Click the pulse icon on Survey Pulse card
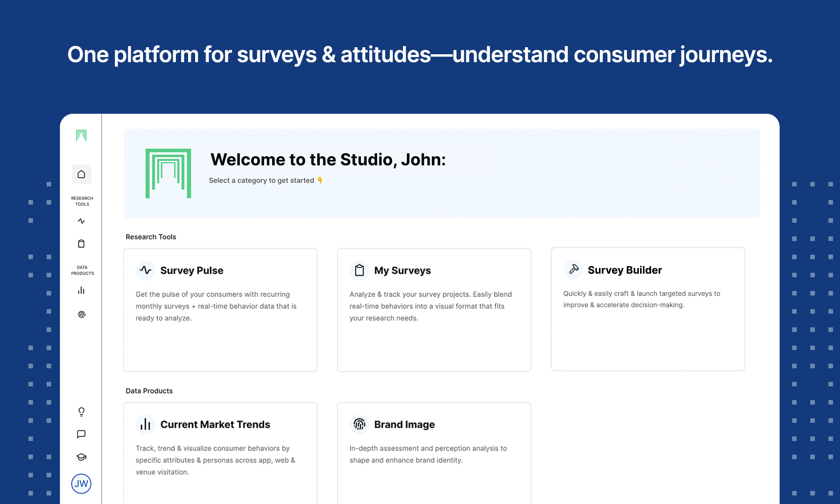This screenshot has width=840, height=504. 146,270
